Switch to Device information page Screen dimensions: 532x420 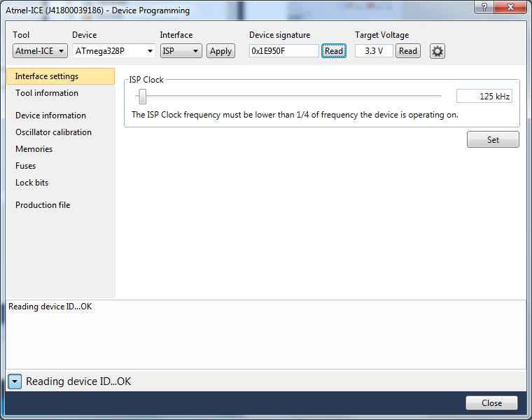pyautogui.click(x=50, y=115)
